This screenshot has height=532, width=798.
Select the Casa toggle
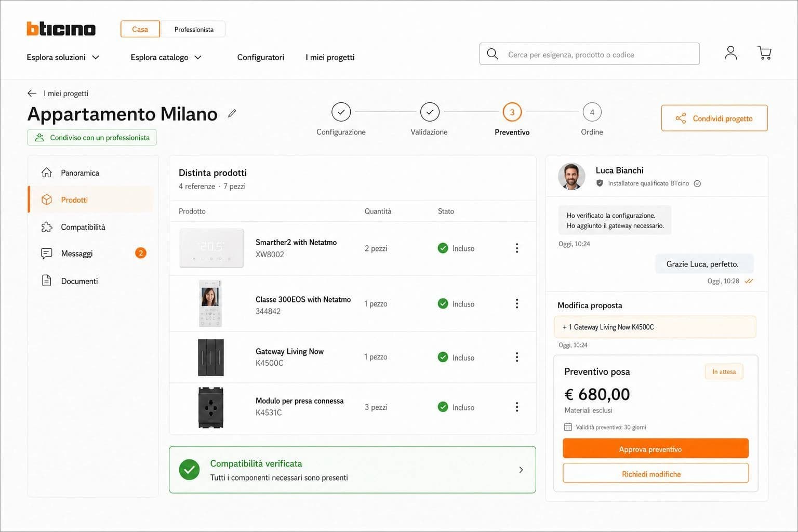coord(140,29)
